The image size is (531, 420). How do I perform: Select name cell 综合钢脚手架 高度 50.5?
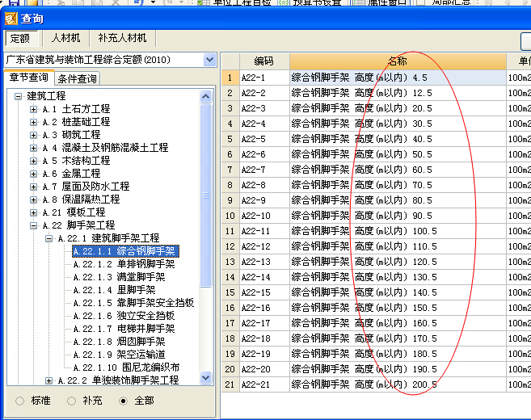click(398, 154)
